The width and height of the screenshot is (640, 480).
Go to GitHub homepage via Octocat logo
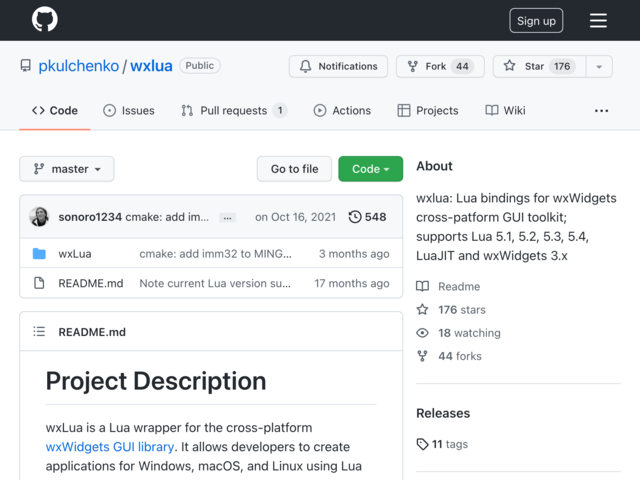[44, 19]
